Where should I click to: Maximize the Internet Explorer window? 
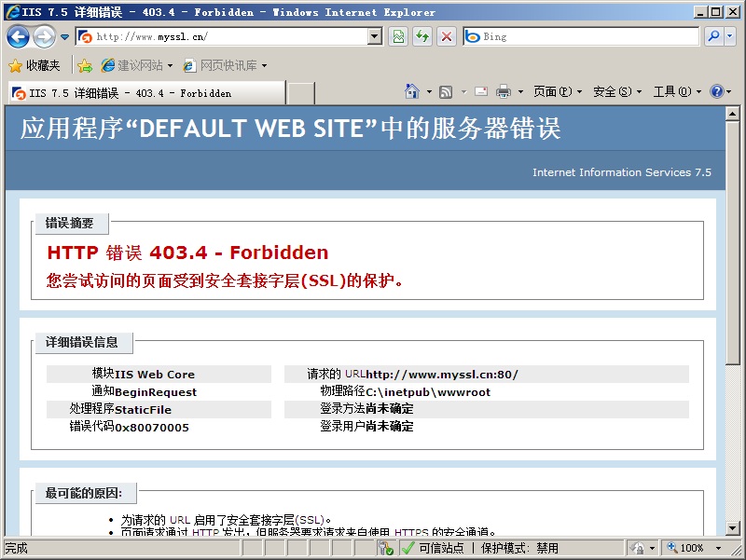coord(715,12)
